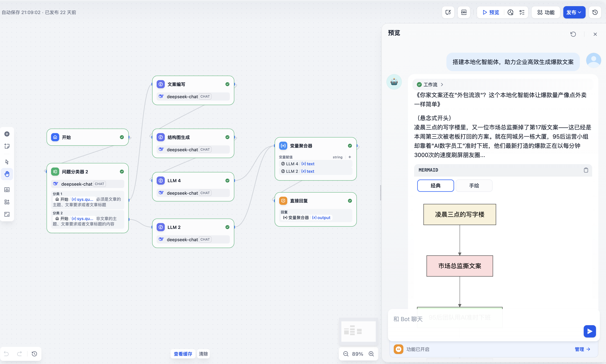This screenshot has height=364, width=606.
Task: Switch diagram to 经典 style
Action: point(435,186)
